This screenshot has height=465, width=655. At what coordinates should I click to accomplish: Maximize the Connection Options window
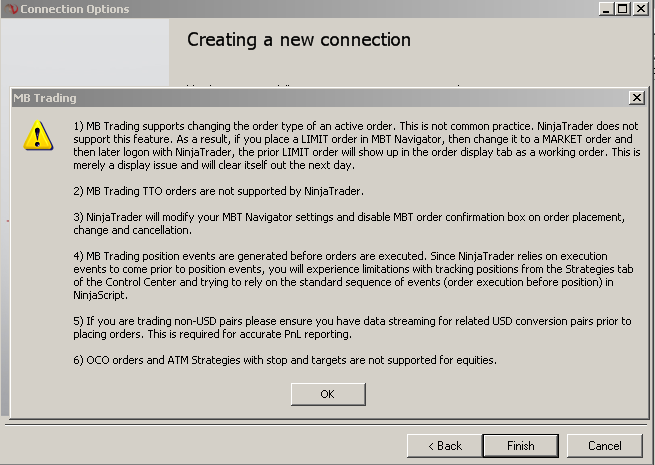point(622,8)
